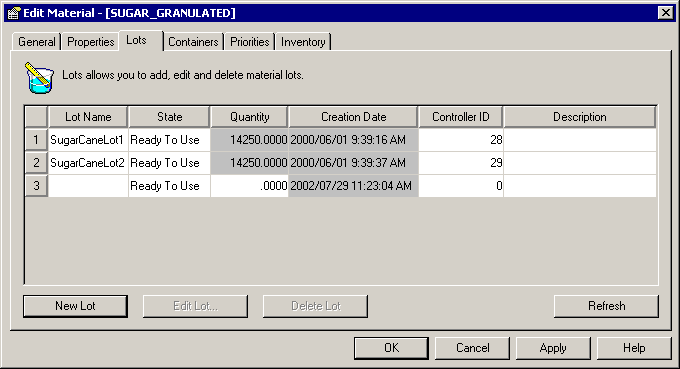680x369 pixels.
Task: Click the 2000/06/01 9:39:37 AM creation date
Action: [353, 163]
